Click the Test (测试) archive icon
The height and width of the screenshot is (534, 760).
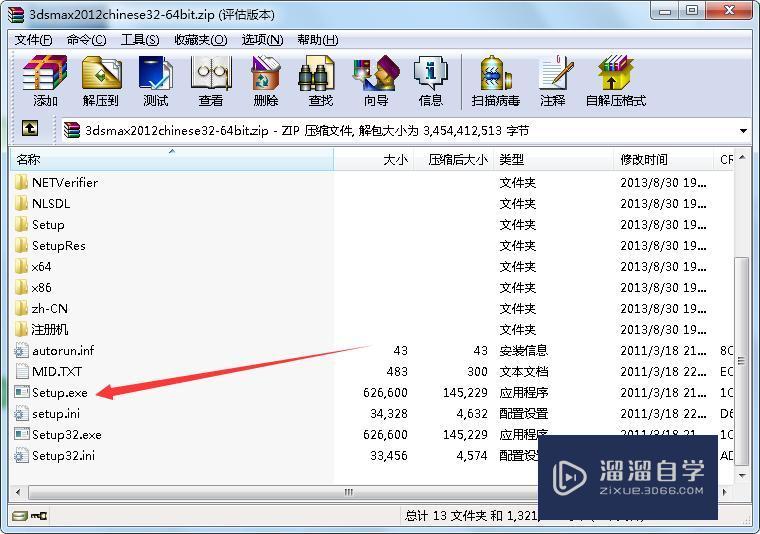click(x=156, y=80)
